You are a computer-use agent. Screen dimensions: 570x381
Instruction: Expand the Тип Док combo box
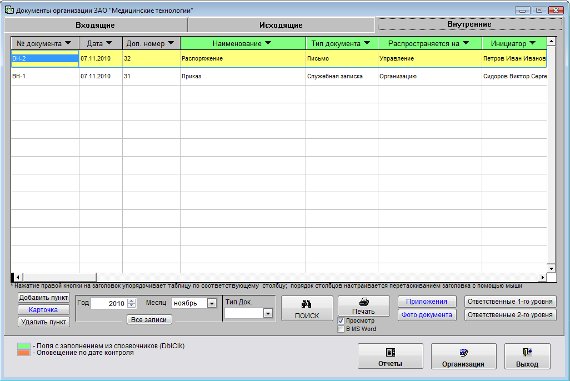268,313
